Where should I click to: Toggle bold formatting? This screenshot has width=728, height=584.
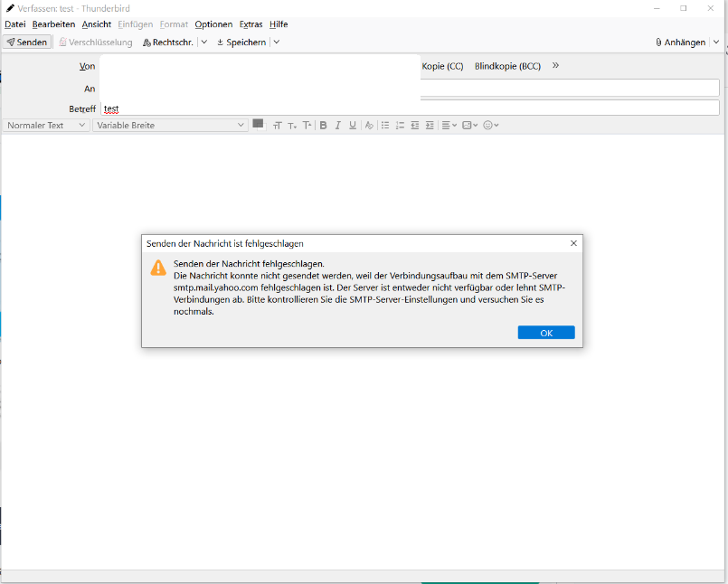tap(323, 126)
